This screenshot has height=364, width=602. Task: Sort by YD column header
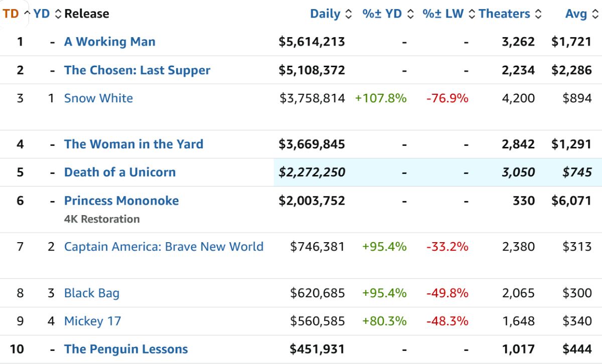42,14
